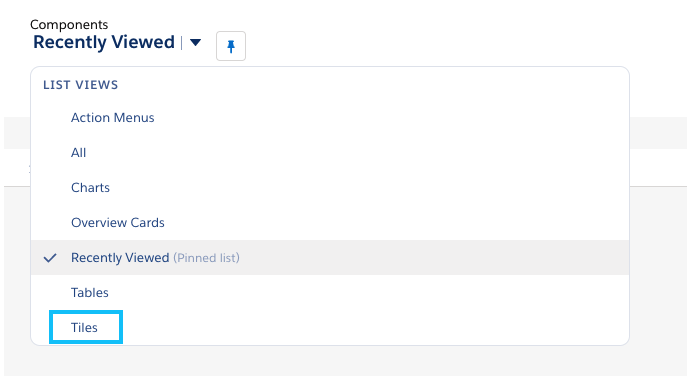Click the gray "(Pinned list)" text
This screenshot has height=376, width=687.
coord(206,258)
